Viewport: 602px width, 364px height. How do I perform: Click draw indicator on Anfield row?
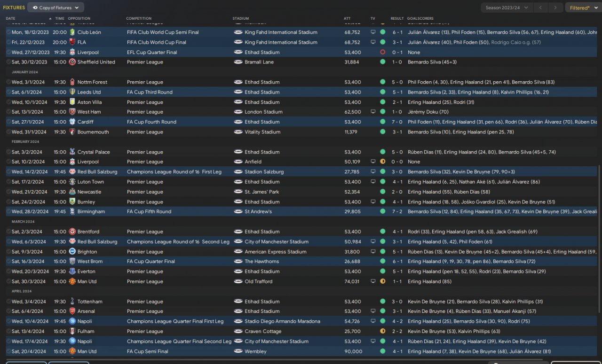click(382, 162)
